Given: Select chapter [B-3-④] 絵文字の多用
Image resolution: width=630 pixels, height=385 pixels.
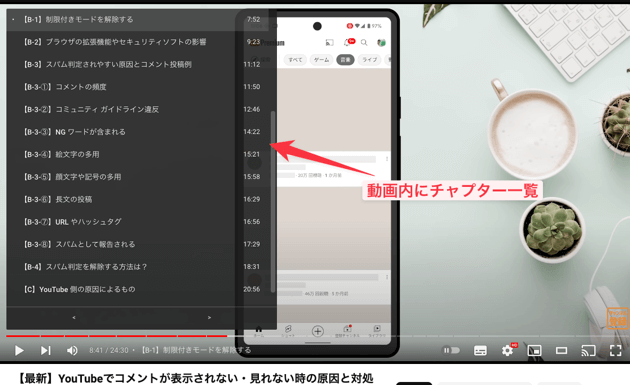Looking at the screenshot, I should click(137, 154).
